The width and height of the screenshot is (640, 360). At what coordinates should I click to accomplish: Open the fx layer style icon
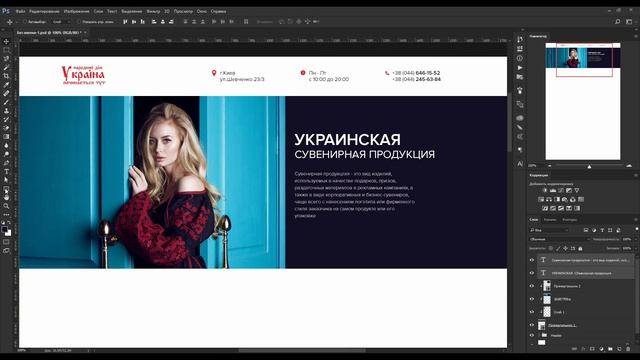[583, 349]
